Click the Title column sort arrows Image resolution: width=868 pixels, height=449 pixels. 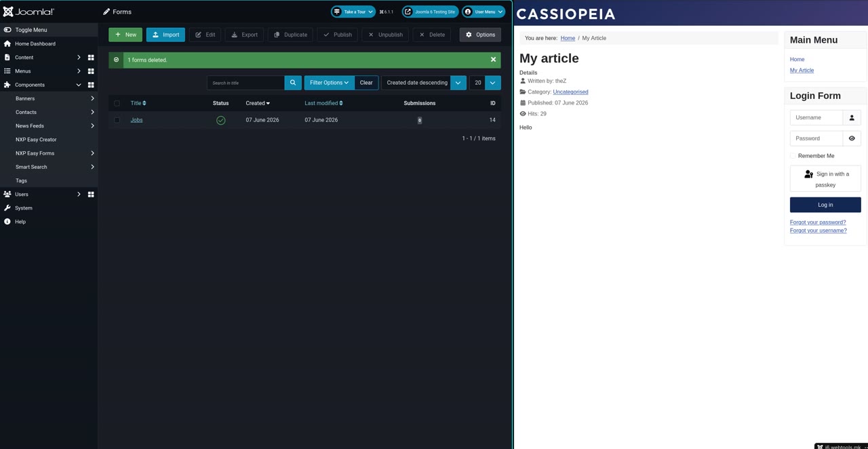pos(144,103)
